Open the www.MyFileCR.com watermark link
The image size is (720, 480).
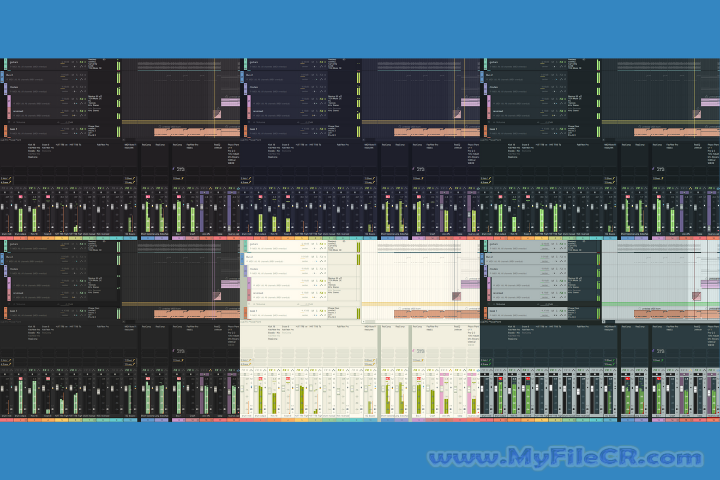565,458
